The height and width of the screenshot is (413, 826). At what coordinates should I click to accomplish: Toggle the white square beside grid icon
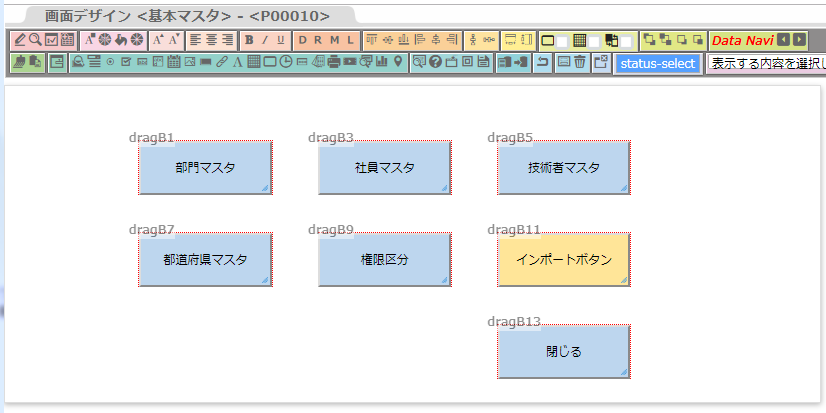click(594, 41)
